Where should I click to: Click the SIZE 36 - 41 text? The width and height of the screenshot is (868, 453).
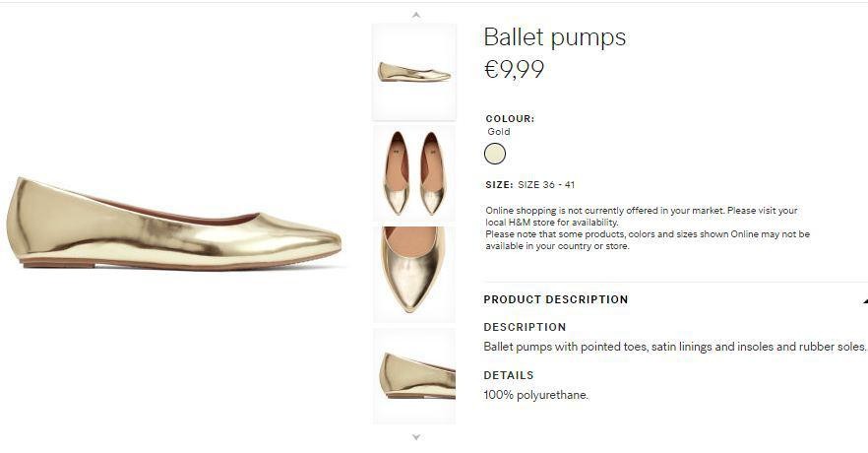[x=546, y=185]
